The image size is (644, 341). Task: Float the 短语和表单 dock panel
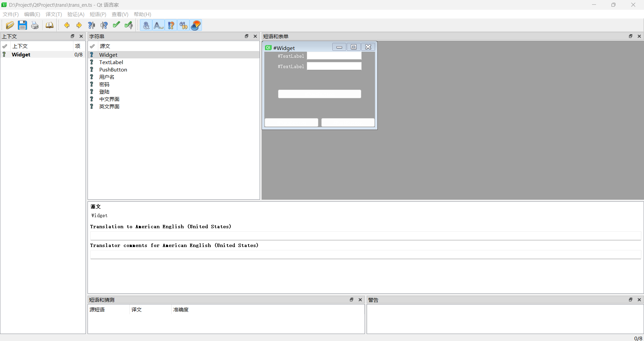click(631, 36)
